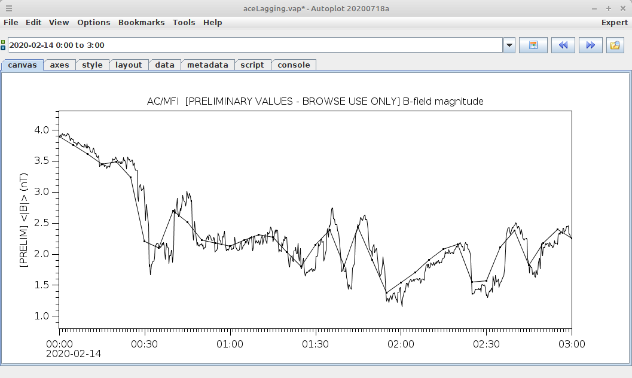
Task: Open the Tools menu
Action: tap(184, 22)
